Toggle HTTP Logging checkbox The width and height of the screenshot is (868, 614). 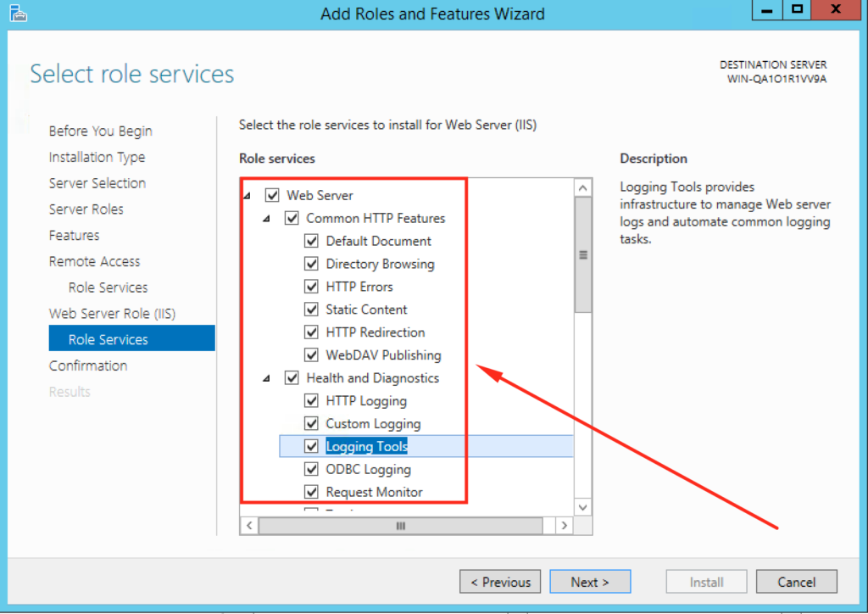tap(312, 400)
